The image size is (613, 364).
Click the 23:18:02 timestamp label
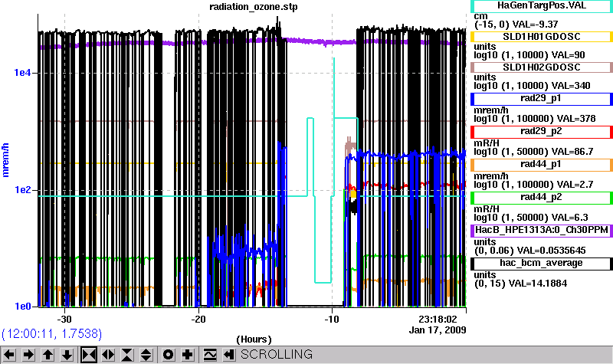(x=438, y=320)
